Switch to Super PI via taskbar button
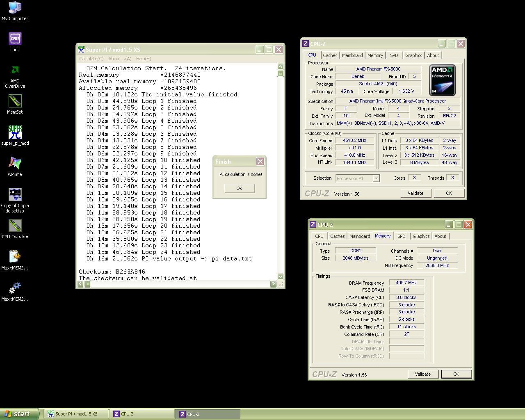 76,414
